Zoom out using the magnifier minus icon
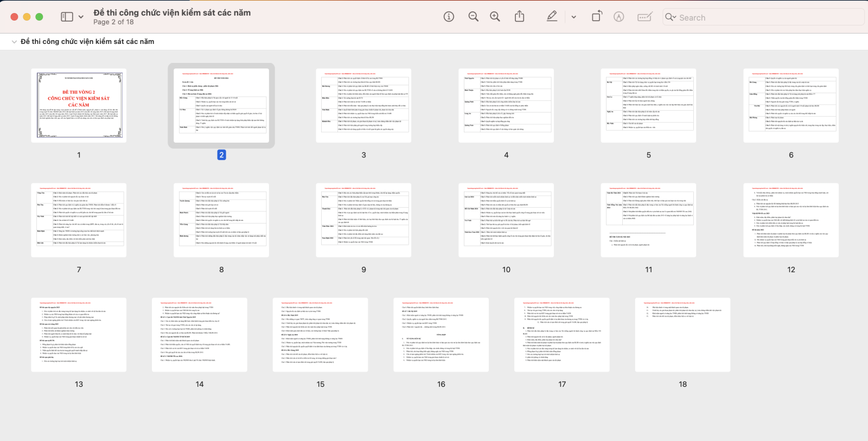The width and height of the screenshot is (868, 441). (473, 17)
